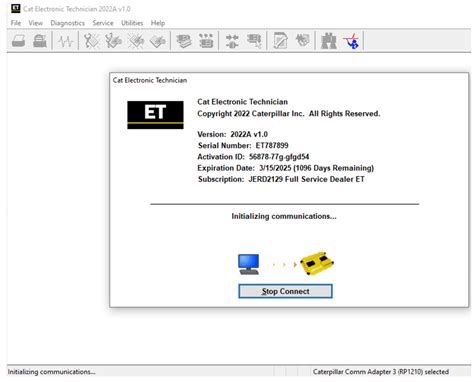This screenshot has height=382, width=474.
Task: Click 'Serial Number: ET787899' text
Action: (x=243, y=145)
